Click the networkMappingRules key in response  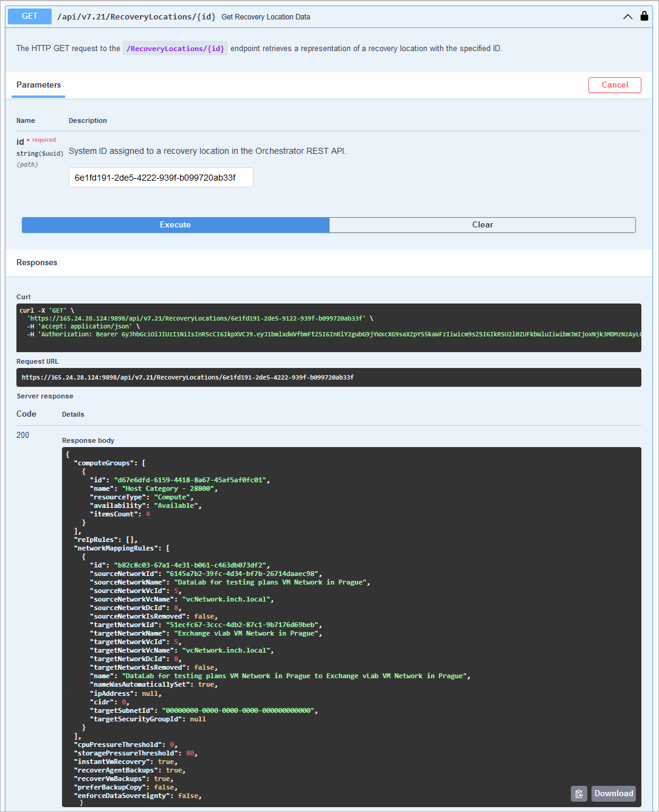tap(116, 548)
